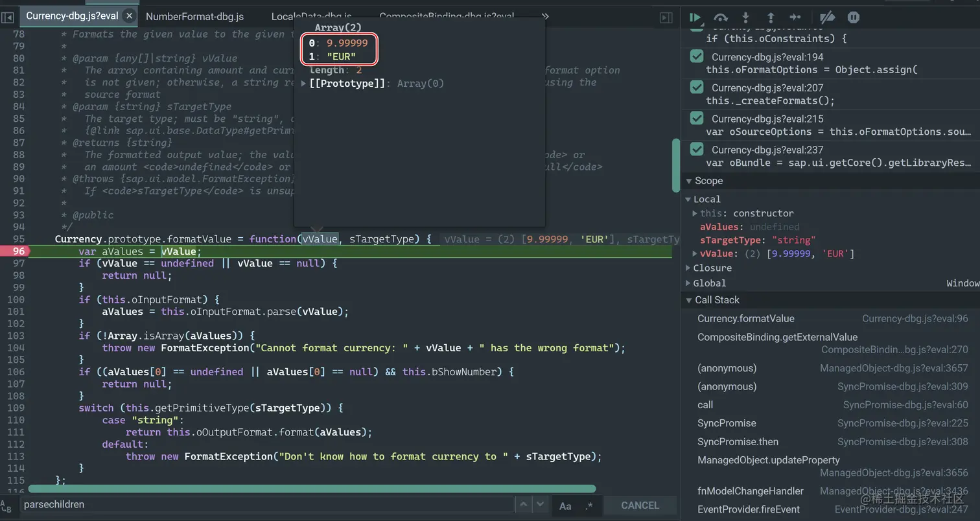Click breakpoint code 'this._createFormats();'
Image resolution: width=980 pixels, height=521 pixels.
tap(770, 100)
